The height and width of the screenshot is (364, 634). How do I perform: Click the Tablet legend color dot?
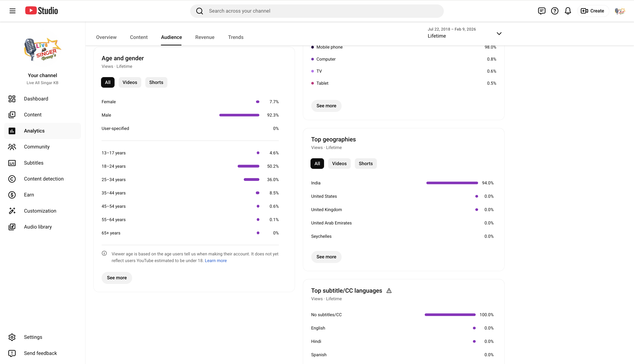(313, 83)
